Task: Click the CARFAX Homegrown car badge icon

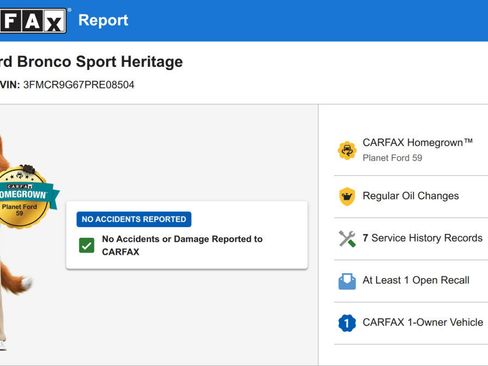Action: tap(347, 150)
